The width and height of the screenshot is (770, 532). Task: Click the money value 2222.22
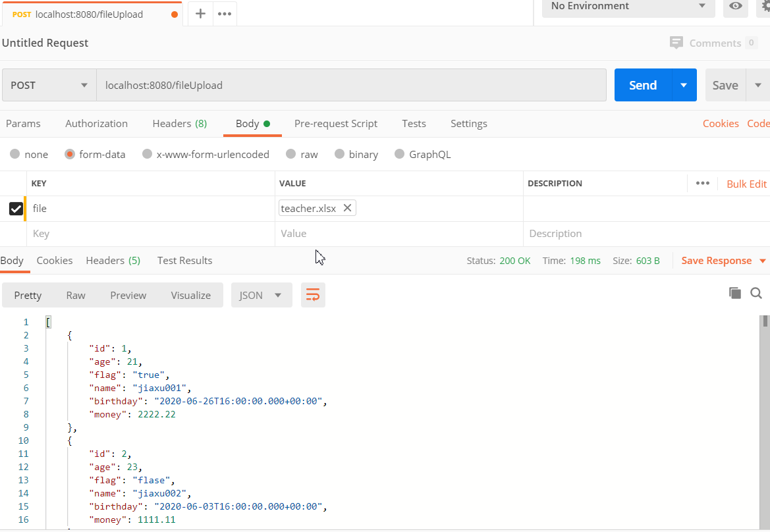point(157,414)
